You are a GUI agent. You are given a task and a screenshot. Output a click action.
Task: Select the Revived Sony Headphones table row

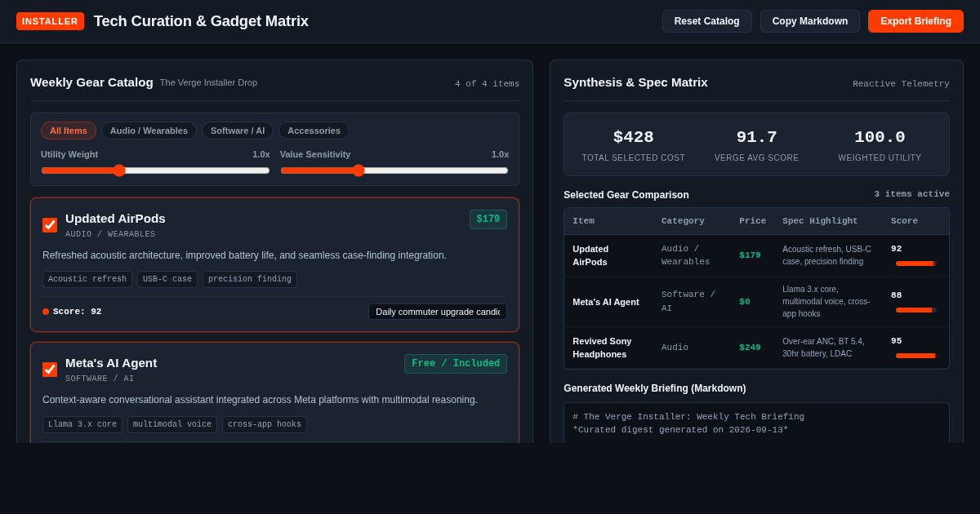tap(756, 348)
